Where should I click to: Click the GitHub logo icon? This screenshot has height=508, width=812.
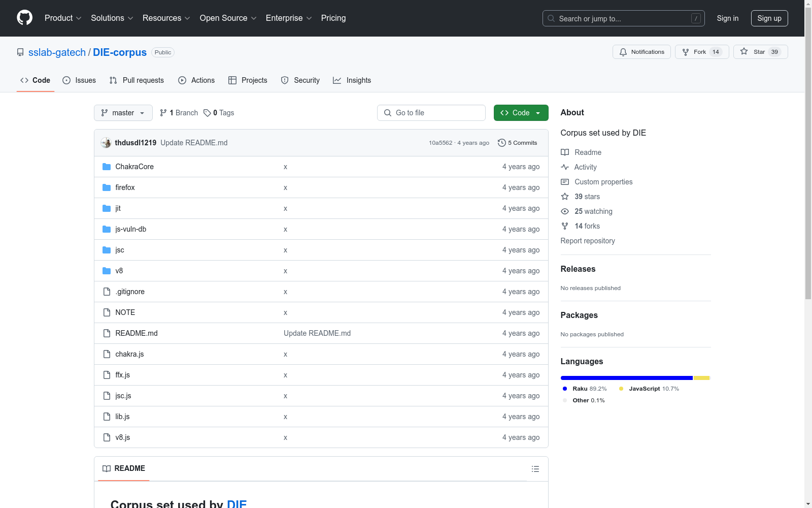24,18
